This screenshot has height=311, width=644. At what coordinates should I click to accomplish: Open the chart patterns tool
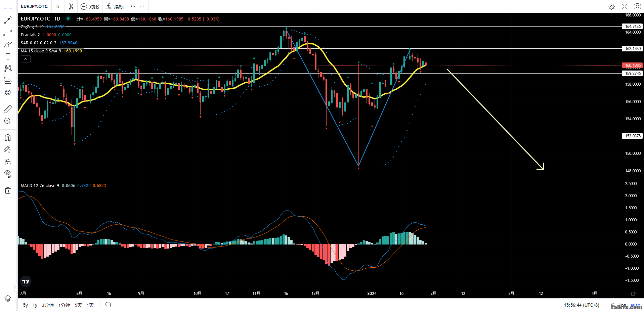8,69
